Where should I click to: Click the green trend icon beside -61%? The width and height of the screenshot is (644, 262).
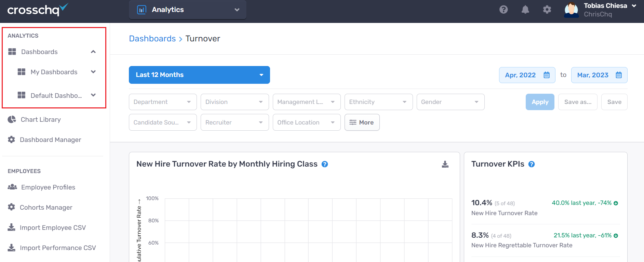tap(616, 236)
